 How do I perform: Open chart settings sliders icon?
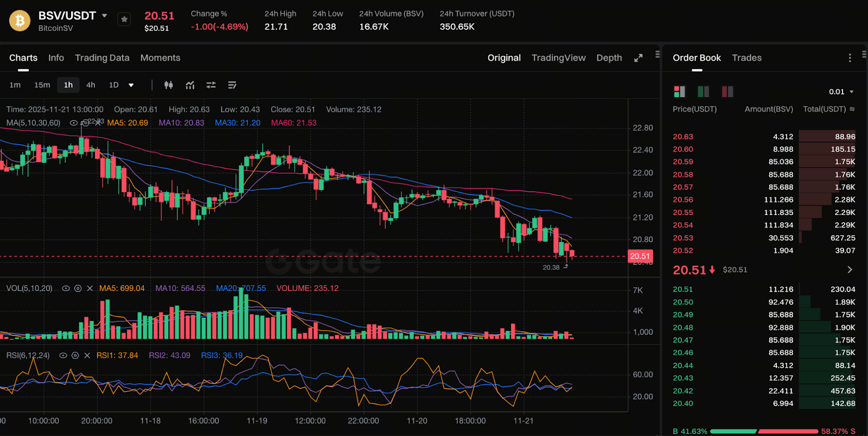(x=211, y=85)
